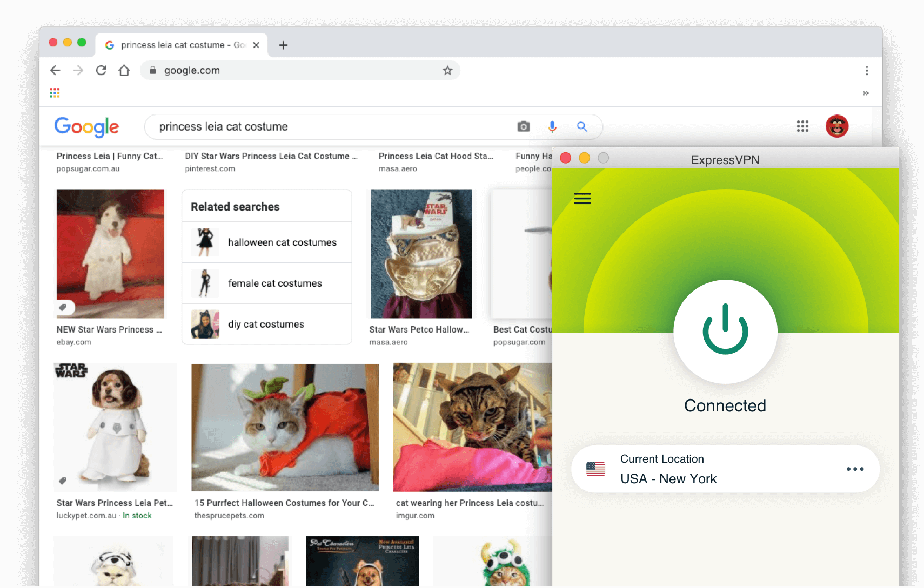Click the ExpressVPN power button to disconnect
924x588 pixels.
(725, 333)
